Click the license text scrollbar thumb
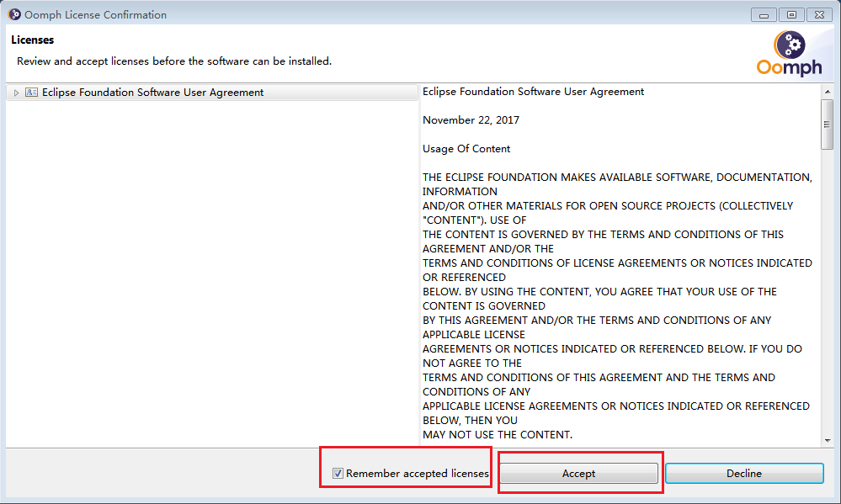The width and height of the screenshot is (841, 504). 827,125
